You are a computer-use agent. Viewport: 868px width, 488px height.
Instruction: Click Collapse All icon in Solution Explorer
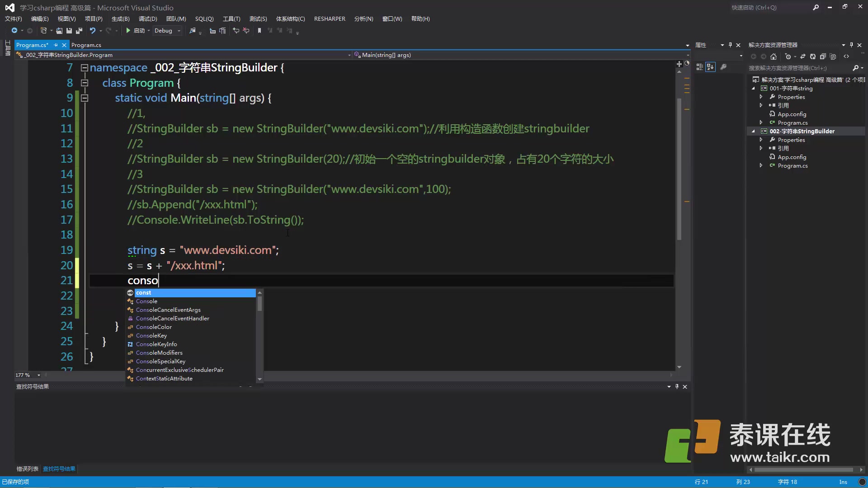click(823, 56)
